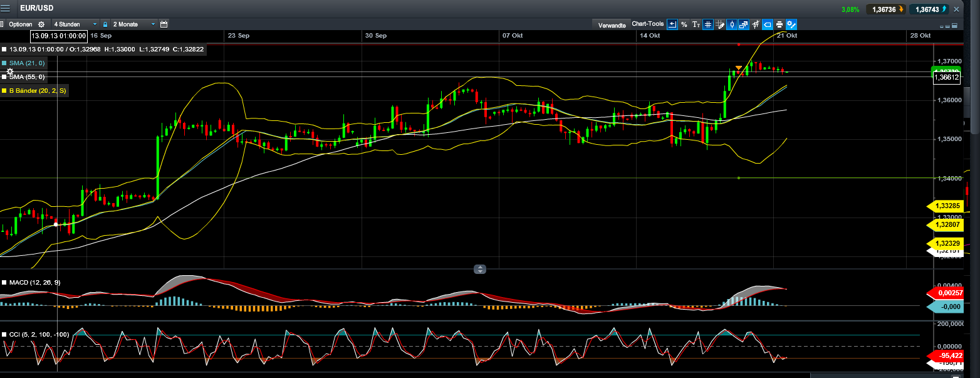Click the yellow B Bänder color swatch
This screenshot has width=980, height=378.
[x=4, y=91]
